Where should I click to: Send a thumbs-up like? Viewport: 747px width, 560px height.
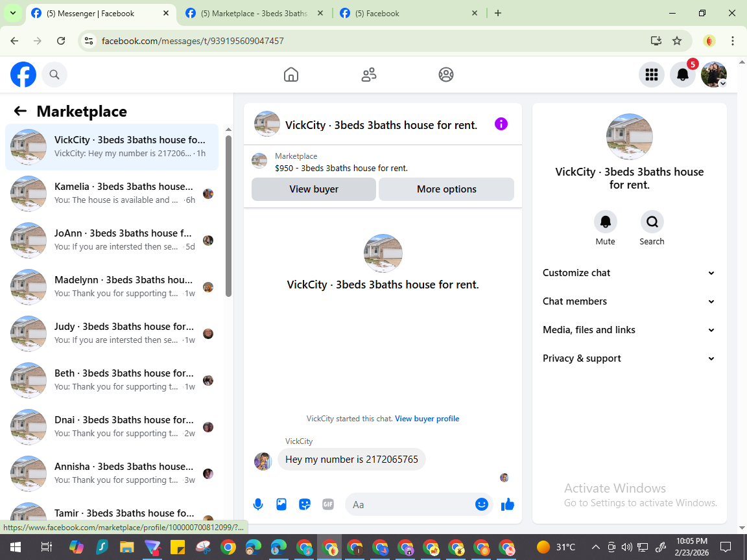pos(508,504)
